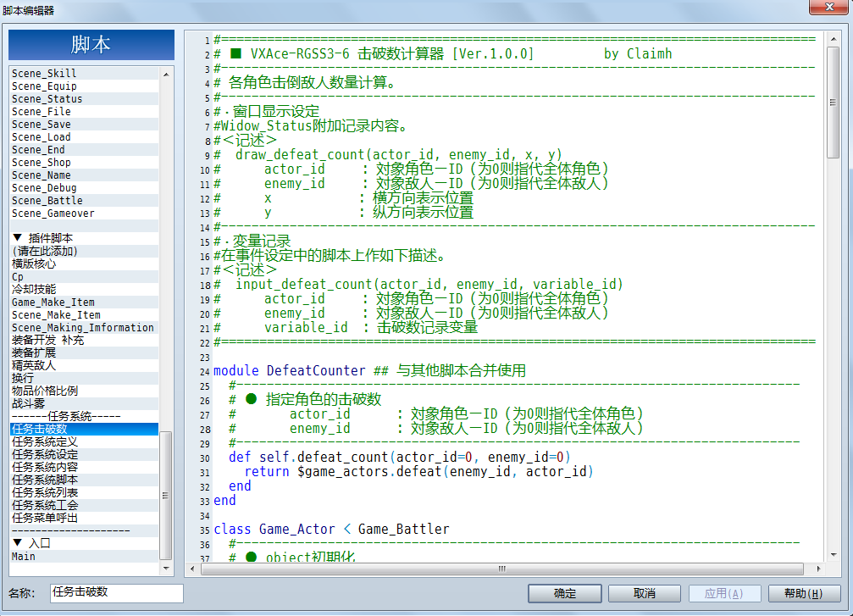This screenshot has width=853, height=616.
Task: Select the Scene_Status script
Action: [x=85, y=99]
